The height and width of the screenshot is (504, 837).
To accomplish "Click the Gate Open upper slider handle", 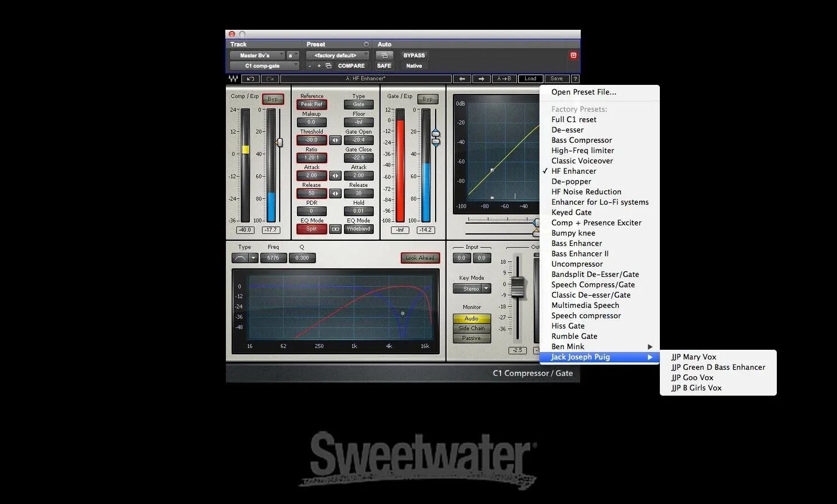I will click(436, 133).
